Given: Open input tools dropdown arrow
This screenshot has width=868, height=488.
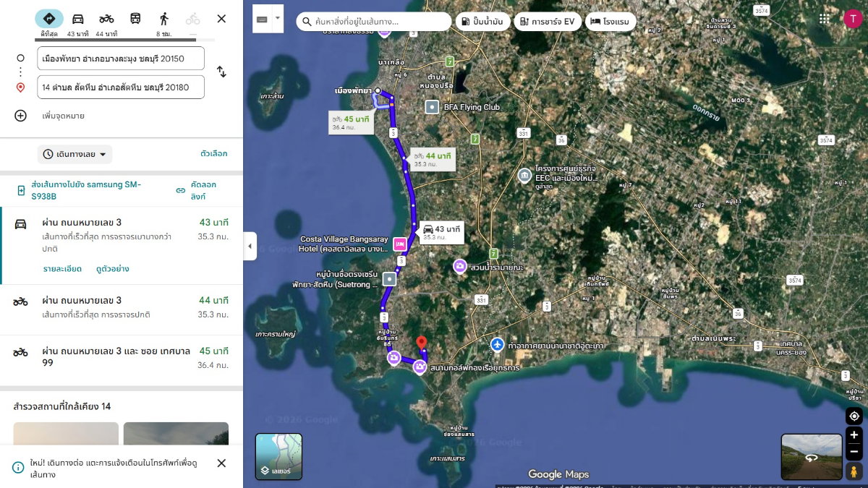Looking at the screenshot, I should [278, 19].
